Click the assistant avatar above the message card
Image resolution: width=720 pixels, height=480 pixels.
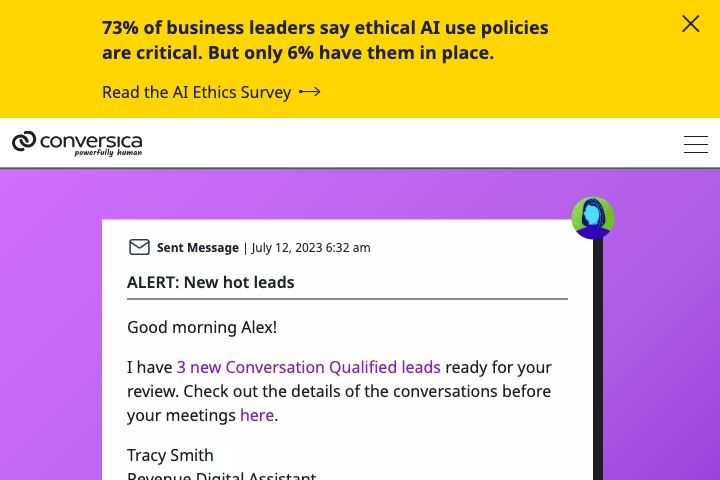(593, 218)
